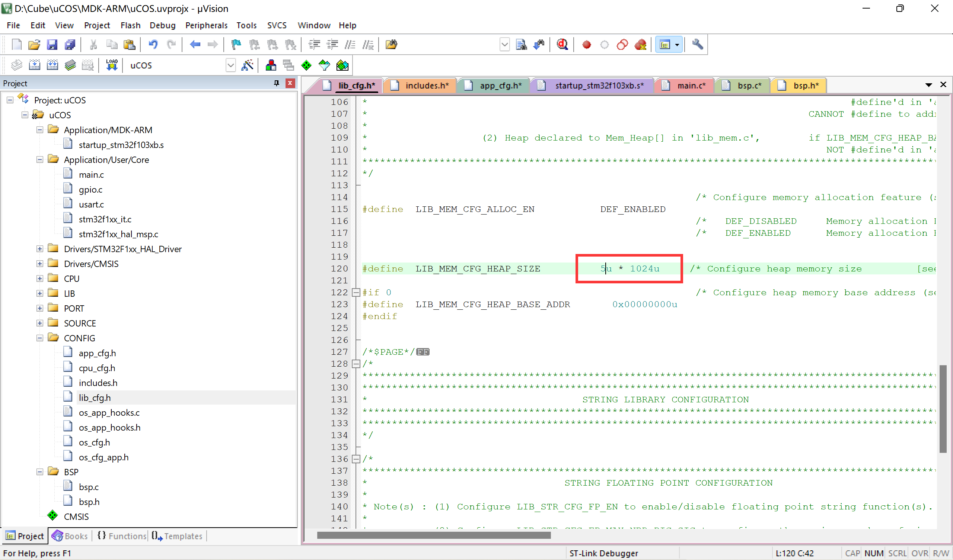
Task: Open the Functions panel tab
Action: point(122,536)
